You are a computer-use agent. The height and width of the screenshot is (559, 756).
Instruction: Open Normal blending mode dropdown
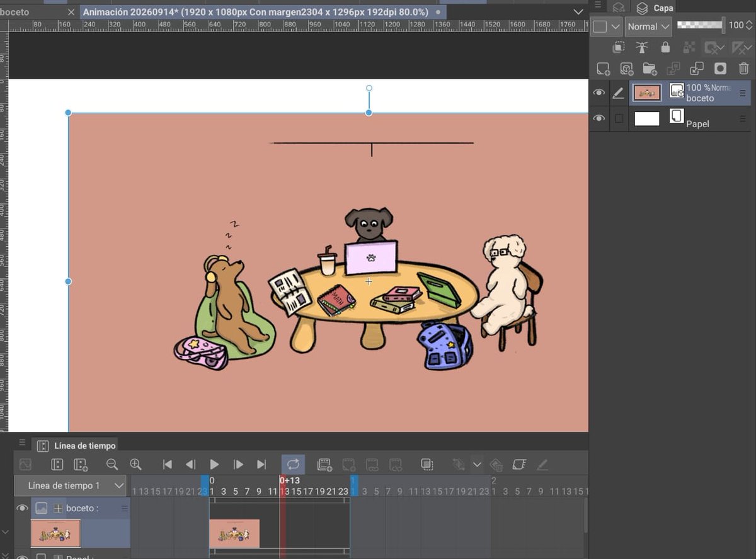(648, 26)
